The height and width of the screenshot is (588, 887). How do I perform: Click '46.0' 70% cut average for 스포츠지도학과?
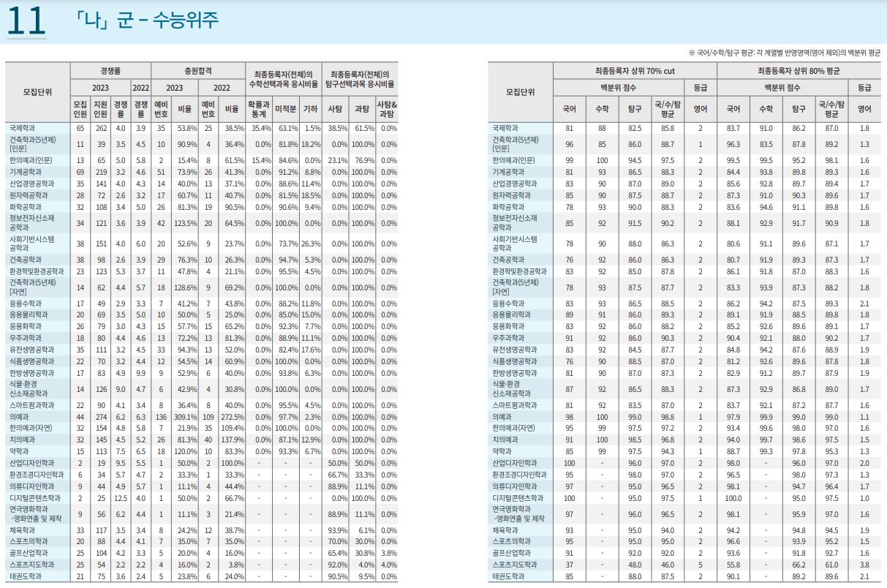[x=668, y=565]
